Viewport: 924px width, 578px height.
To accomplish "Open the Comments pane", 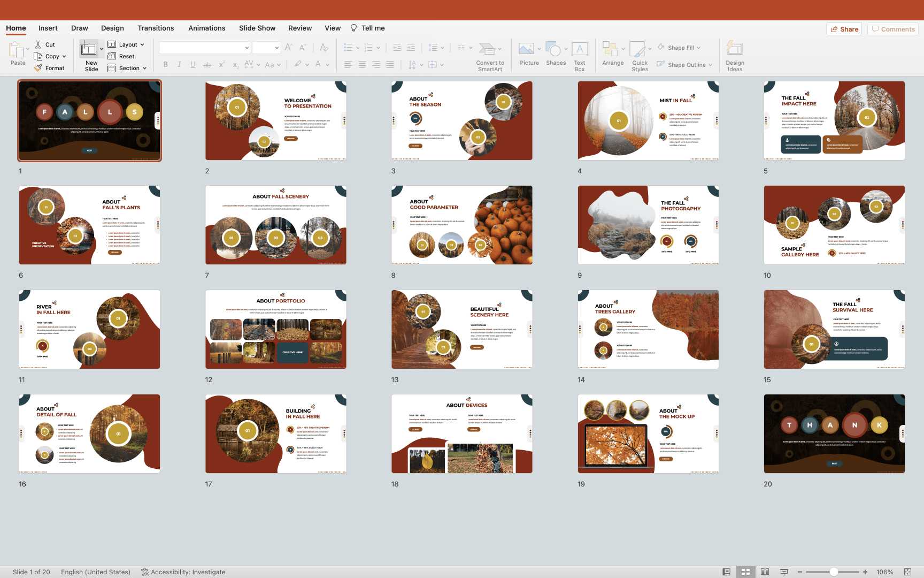I will pos(892,29).
